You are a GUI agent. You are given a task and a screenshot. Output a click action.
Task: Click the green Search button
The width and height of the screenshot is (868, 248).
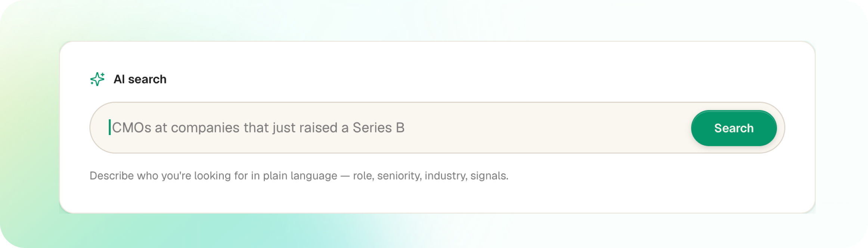pyautogui.click(x=734, y=128)
